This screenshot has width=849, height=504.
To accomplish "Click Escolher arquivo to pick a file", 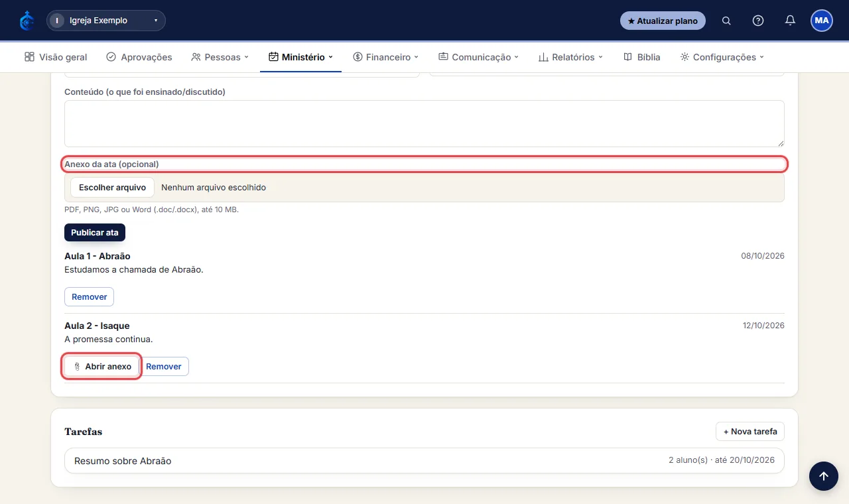I will point(112,188).
